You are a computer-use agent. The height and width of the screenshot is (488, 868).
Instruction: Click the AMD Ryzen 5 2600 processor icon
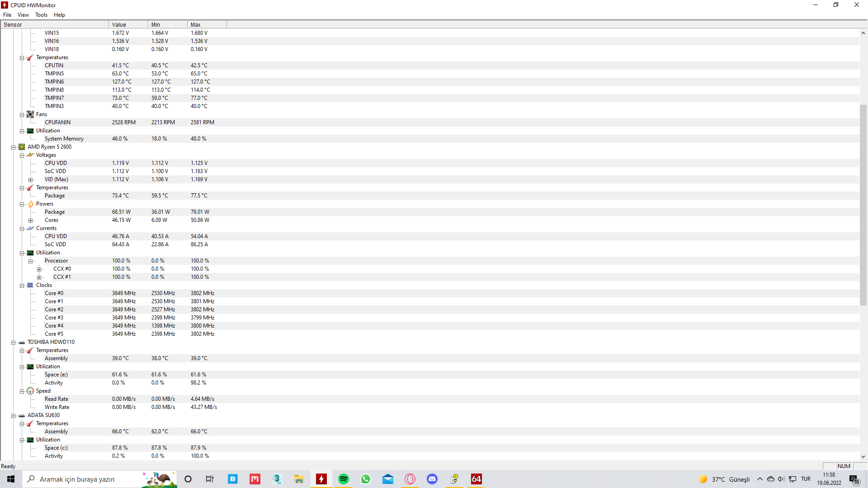pos(22,147)
